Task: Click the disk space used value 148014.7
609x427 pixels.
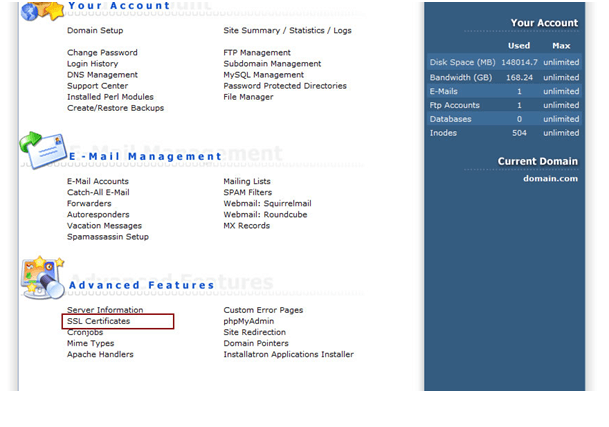Action: (x=519, y=62)
